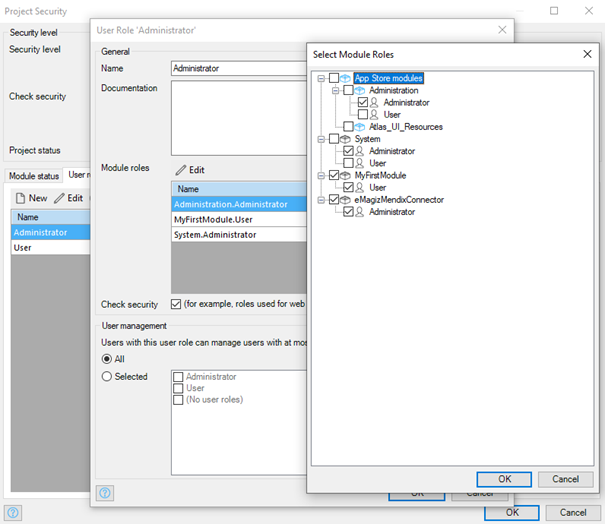Uncheck User role under MyFirstModule
This screenshot has height=524, width=605.
pos(348,188)
